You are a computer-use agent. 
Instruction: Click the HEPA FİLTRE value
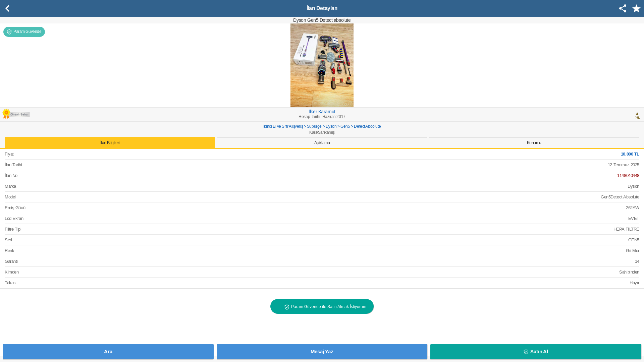pos(626,229)
